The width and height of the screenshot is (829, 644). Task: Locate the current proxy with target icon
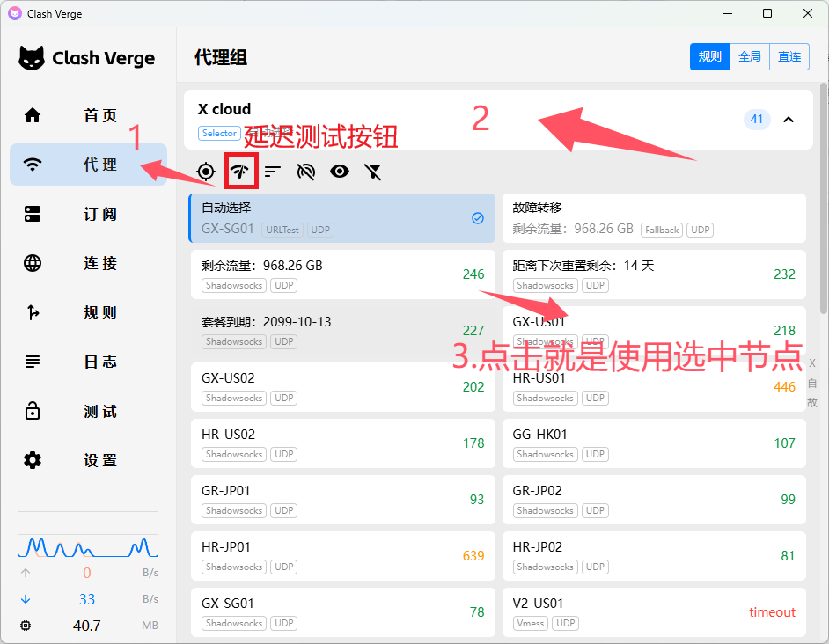pos(206,172)
